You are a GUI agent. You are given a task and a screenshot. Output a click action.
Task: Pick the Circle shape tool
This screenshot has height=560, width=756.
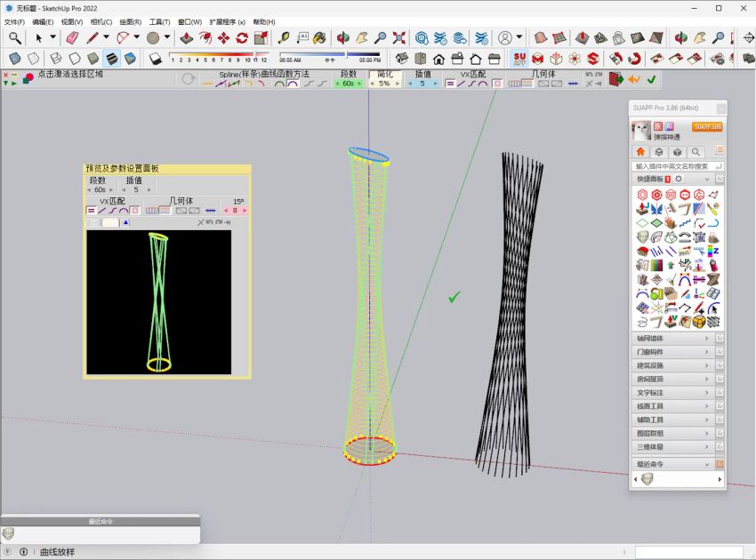pyautogui.click(x=153, y=38)
